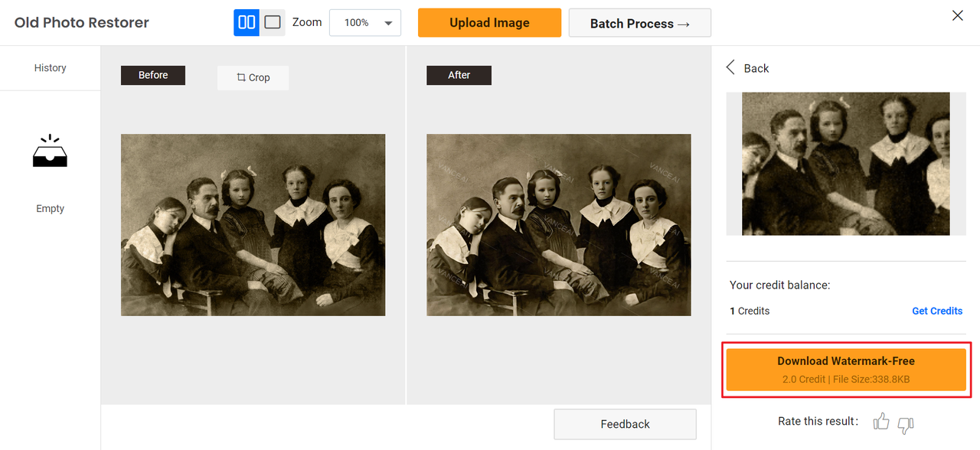The image size is (980, 450).
Task: Go Back using the chevron arrow
Action: (730, 67)
